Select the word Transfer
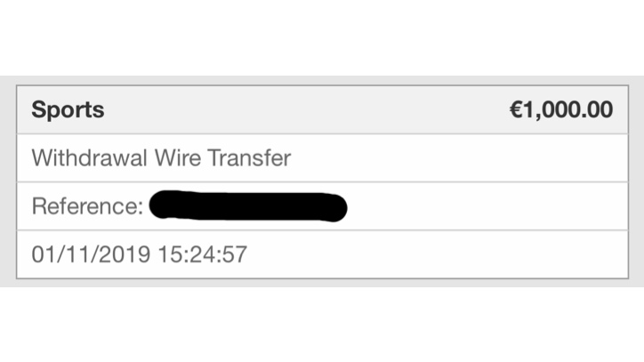The image size is (644, 362). pyautogui.click(x=249, y=157)
